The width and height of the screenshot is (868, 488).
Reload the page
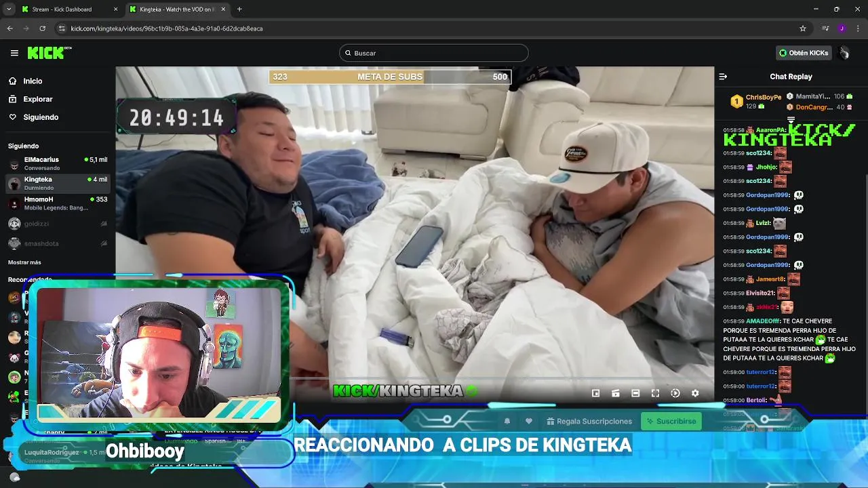tap(42, 28)
